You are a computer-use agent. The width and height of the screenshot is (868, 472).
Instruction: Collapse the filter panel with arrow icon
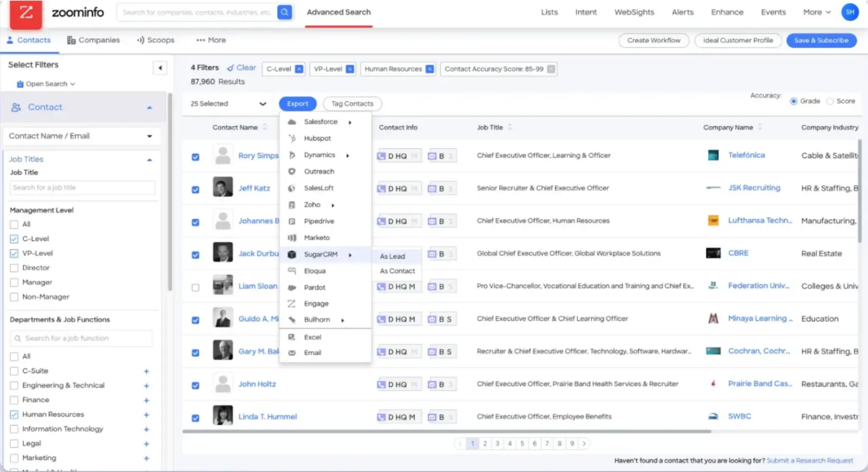(160, 67)
